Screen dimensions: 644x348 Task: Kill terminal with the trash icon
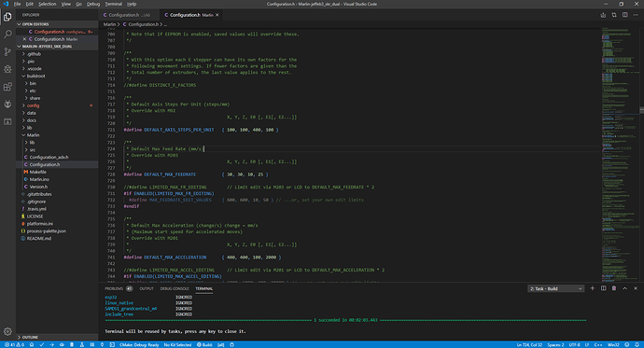[614, 288]
